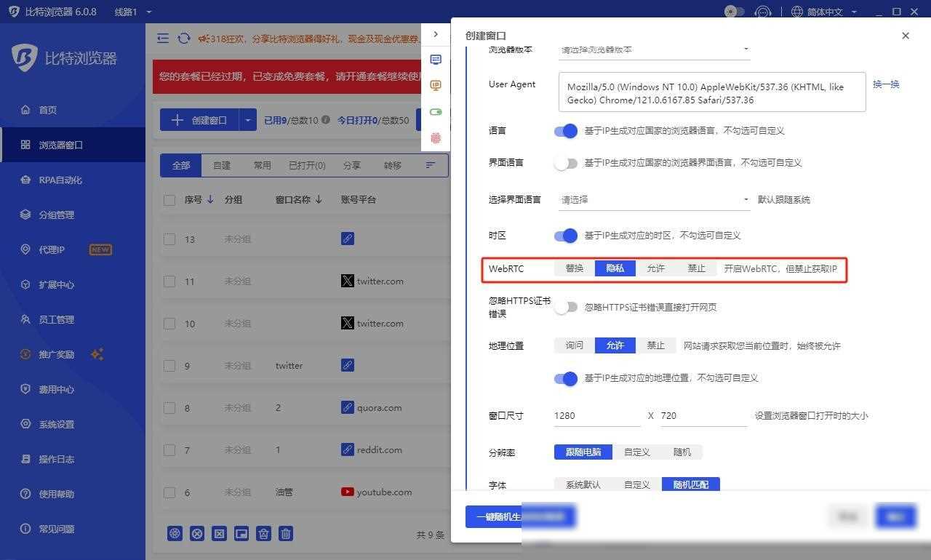Screen dimensions: 931x560
Task: Click the blue monitor icon in side strip
Action: 436,60
